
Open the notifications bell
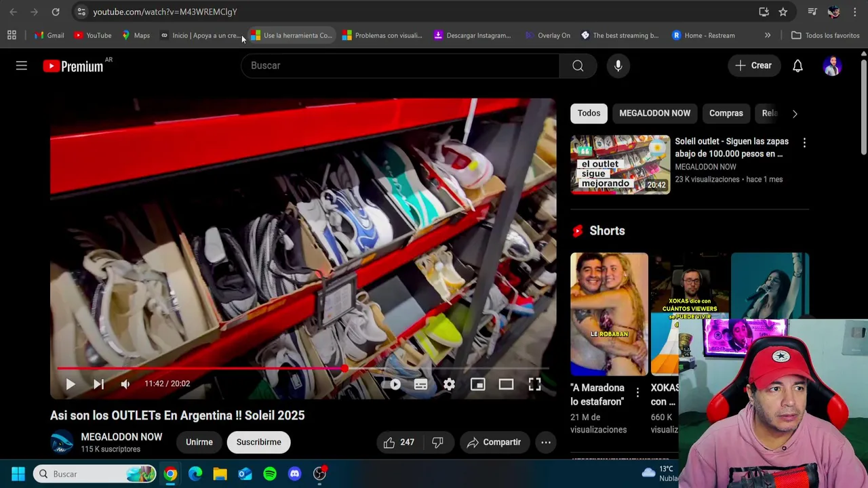[797, 66]
